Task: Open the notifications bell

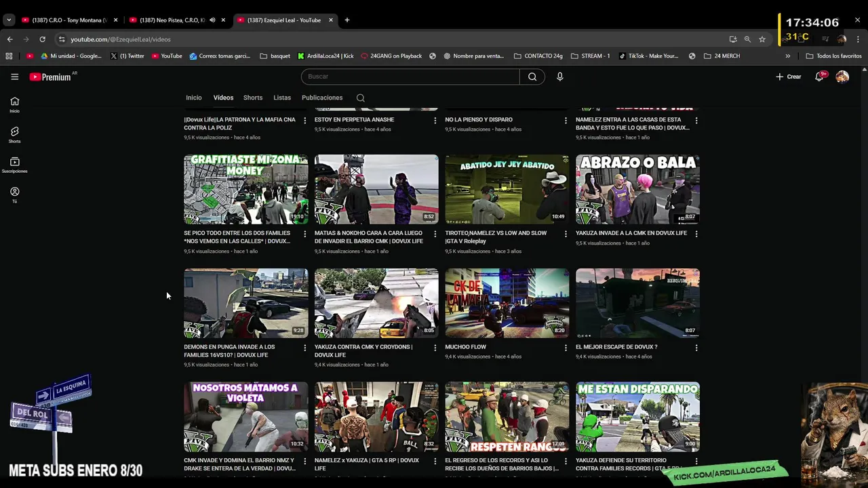Action: coord(819,77)
